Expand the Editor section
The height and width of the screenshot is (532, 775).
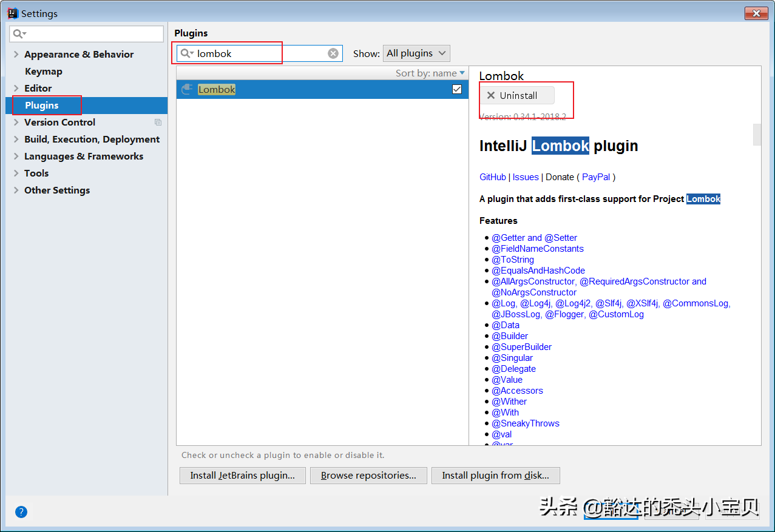click(16, 89)
